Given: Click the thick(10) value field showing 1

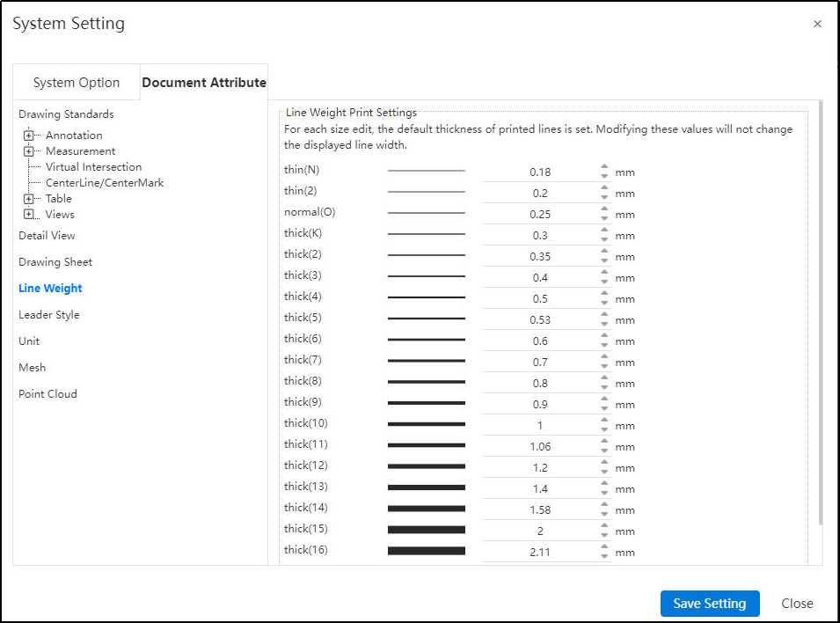Looking at the screenshot, I should coord(540,425).
